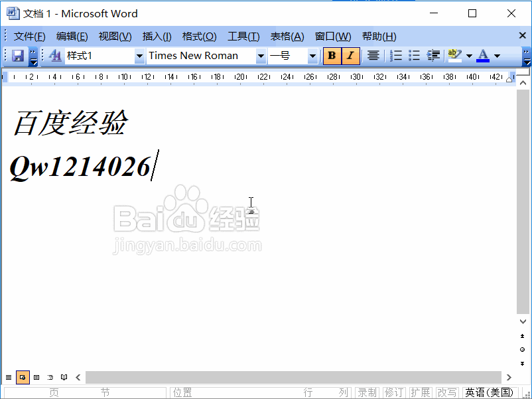Toggle bold formatting in the toolbar
Screen dimensions: 532x399
[331, 56]
